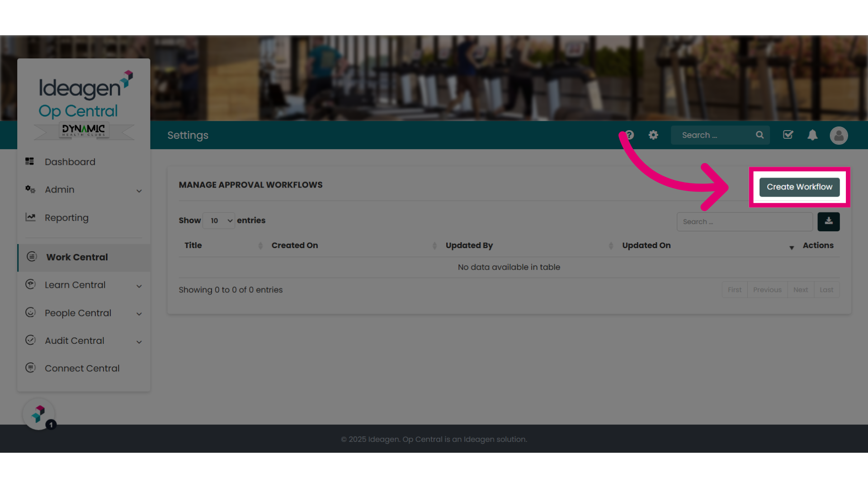The height and width of the screenshot is (488, 868).
Task: Click 'Showing 0 to 0 of 0 entries' text
Action: point(231,290)
